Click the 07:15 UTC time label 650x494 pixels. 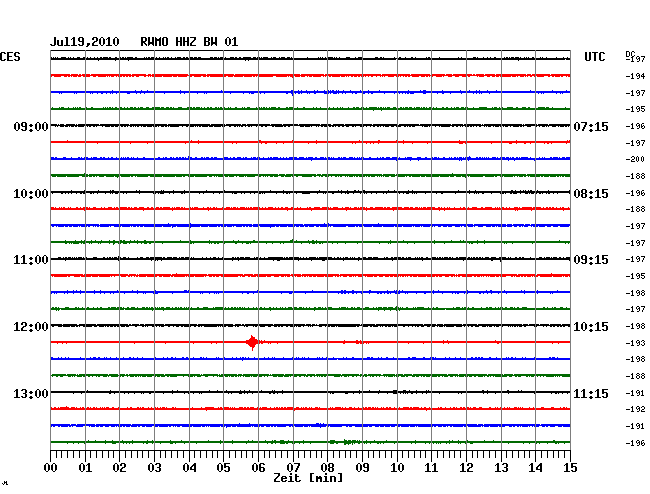(x=591, y=126)
